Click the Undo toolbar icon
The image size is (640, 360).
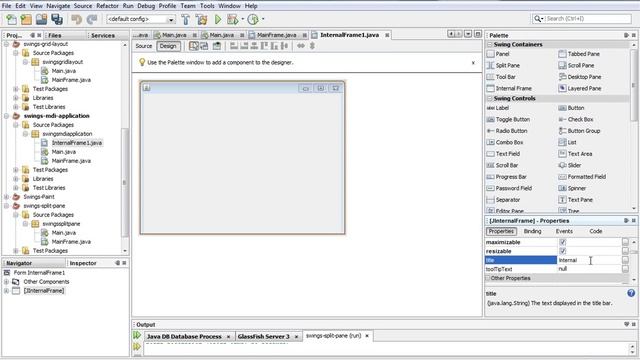pyautogui.click(x=76, y=19)
